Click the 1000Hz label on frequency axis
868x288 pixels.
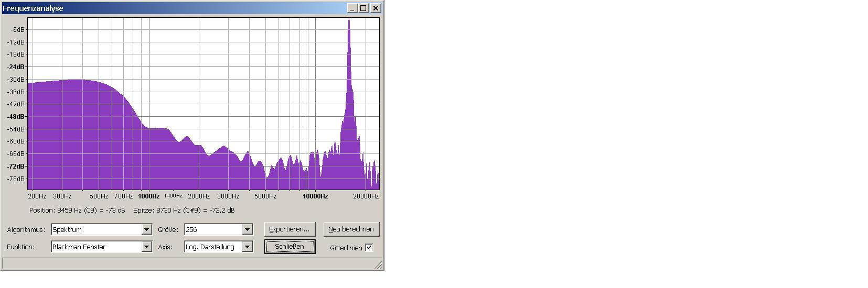click(149, 196)
